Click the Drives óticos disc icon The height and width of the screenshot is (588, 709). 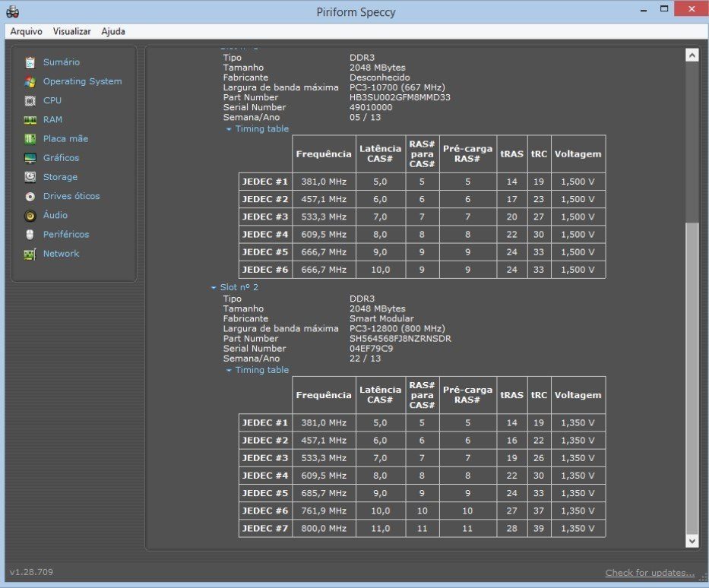pos(30,197)
